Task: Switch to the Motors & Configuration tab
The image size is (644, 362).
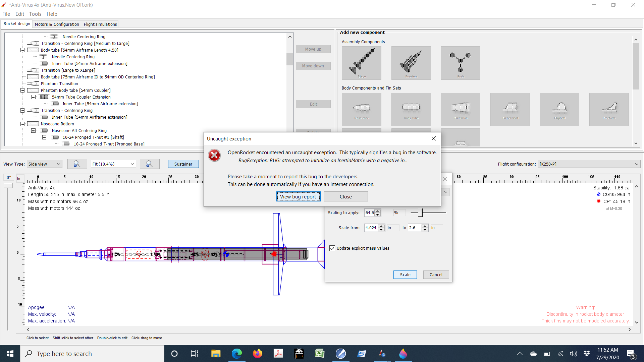Action: click(x=56, y=24)
